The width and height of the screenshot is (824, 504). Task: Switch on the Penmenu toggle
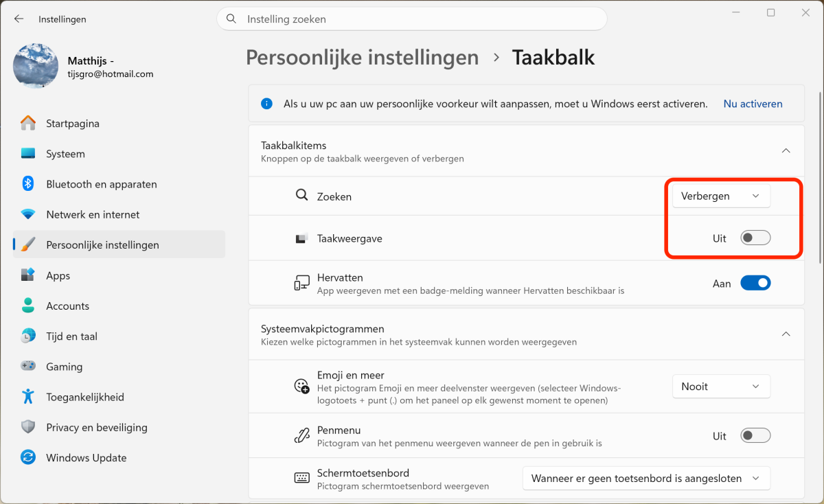click(x=755, y=436)
